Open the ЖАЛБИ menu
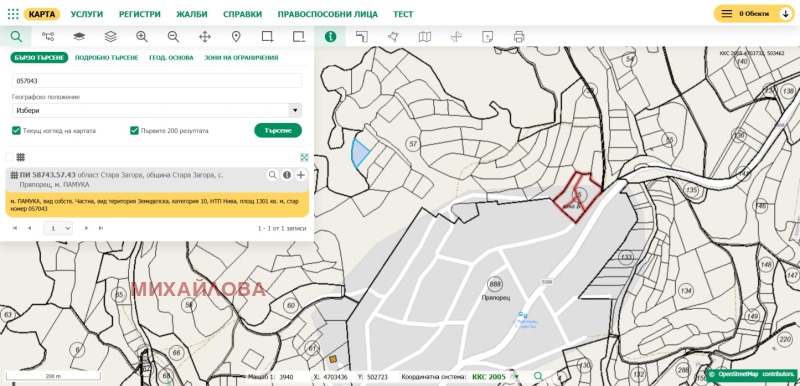This screenshot has height=386, width=800. point(192,14)
